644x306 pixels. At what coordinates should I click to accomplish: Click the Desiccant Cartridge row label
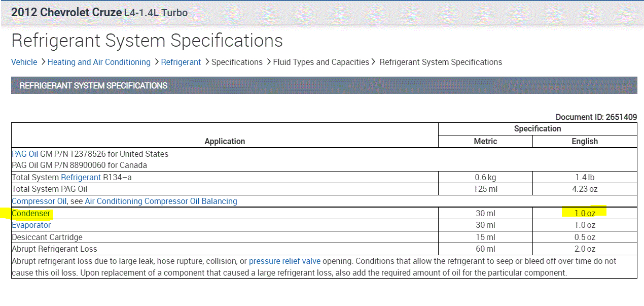(47, 237)
